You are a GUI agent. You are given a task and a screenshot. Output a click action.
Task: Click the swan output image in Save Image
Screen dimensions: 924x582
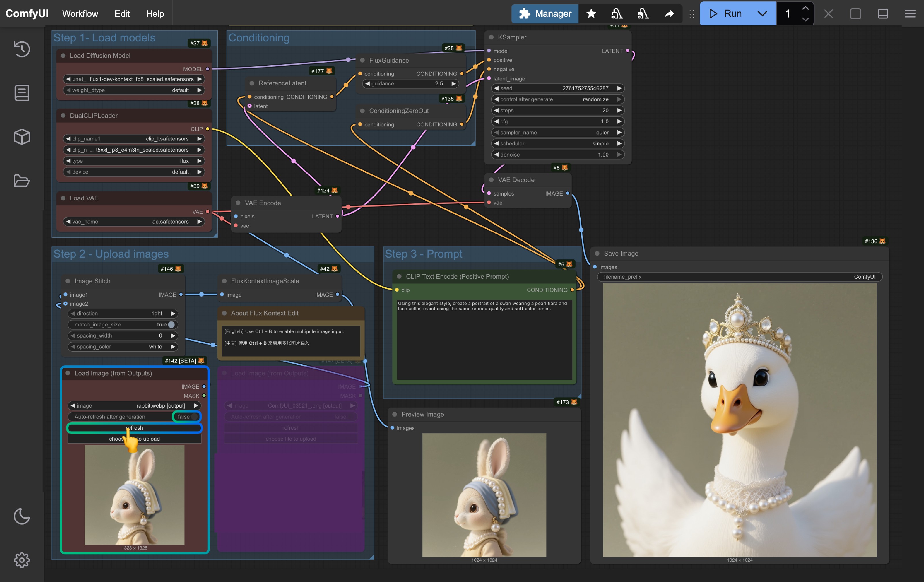click(739, 420)
